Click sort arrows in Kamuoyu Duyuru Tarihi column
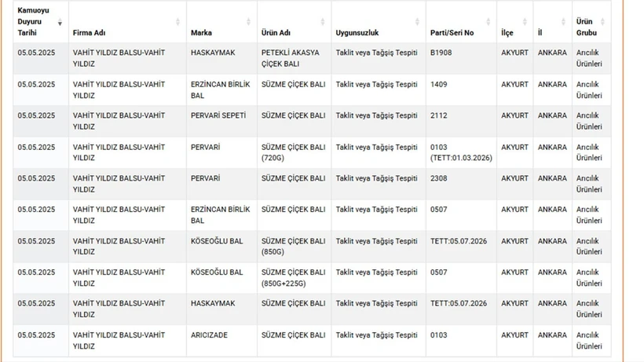 click(x=60, y=22)
